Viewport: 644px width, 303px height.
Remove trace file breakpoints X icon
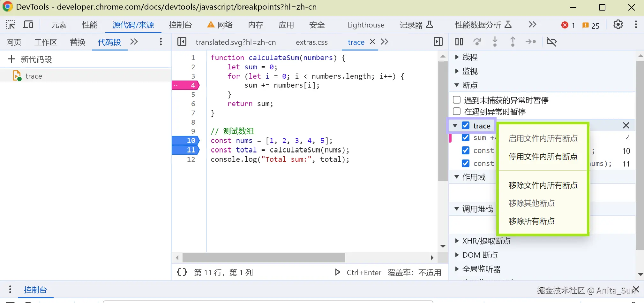coord(626,126)
